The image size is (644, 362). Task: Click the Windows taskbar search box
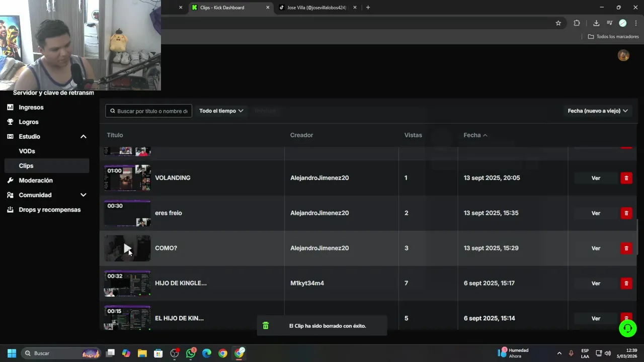tap(61, 353)
